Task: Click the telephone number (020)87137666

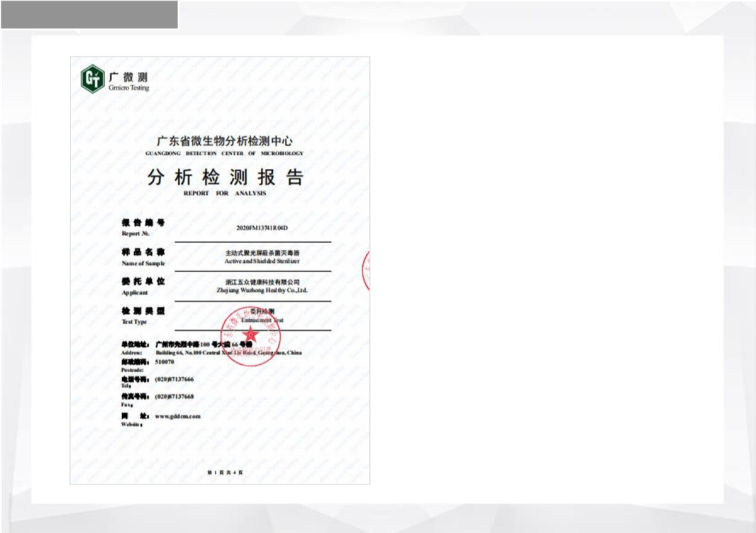Action: tap(174, 379)
